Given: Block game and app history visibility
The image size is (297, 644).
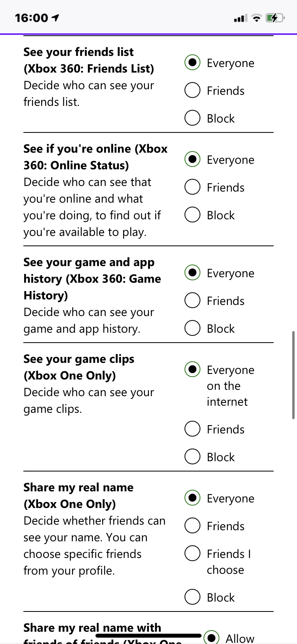Looking at the screenshot, I should point(192,328).
